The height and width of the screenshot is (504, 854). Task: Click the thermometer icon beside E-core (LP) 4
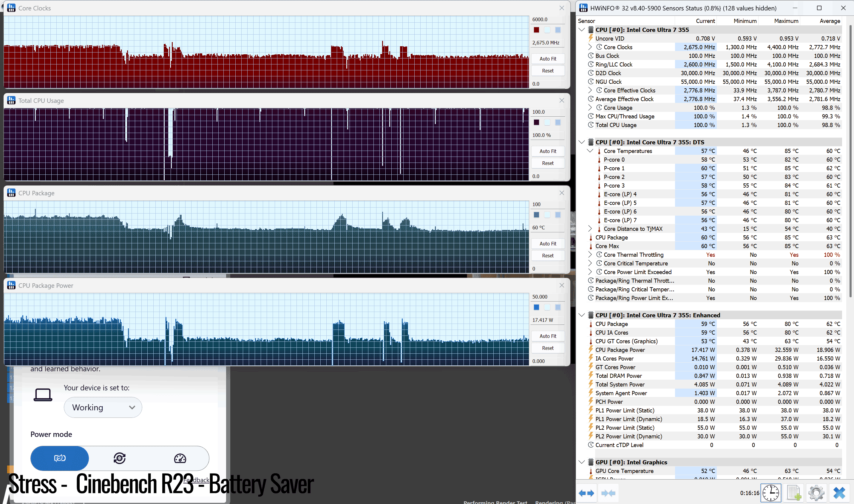click(x=599, y=194)
